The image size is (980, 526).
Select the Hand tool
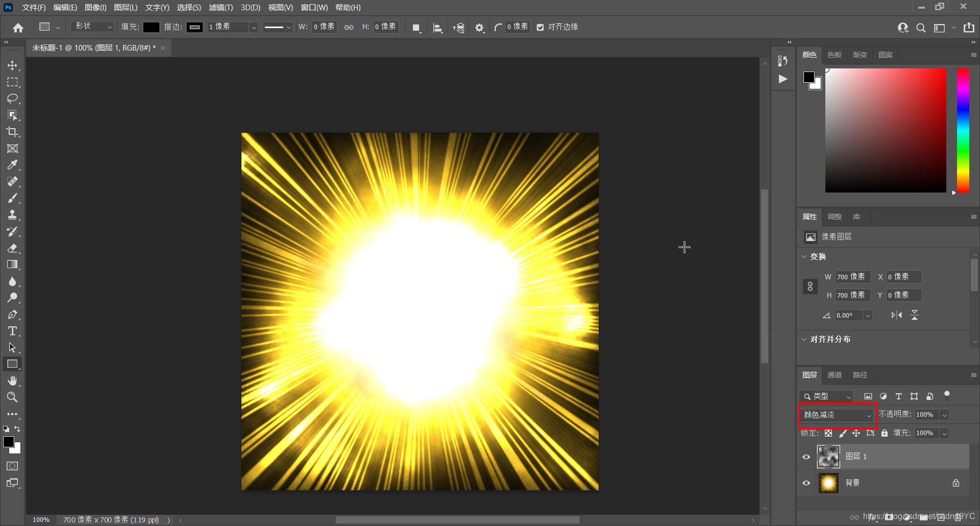(12, 381)
